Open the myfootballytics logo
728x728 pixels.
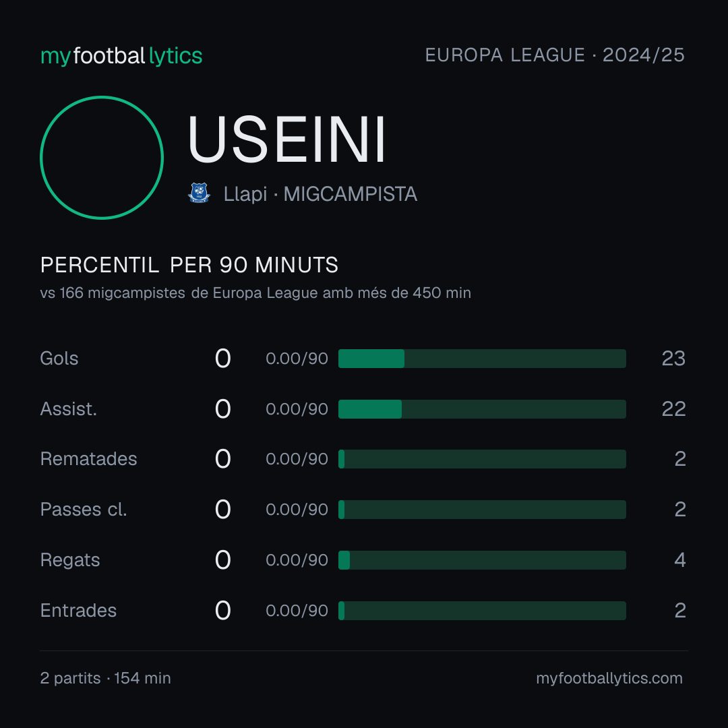[121, 56]
